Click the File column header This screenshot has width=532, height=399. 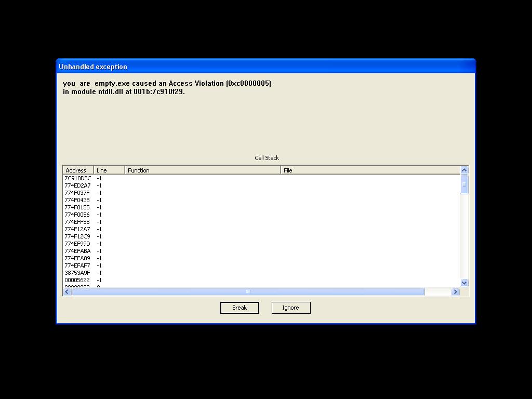pyautogui.click(x=370, y=170)
